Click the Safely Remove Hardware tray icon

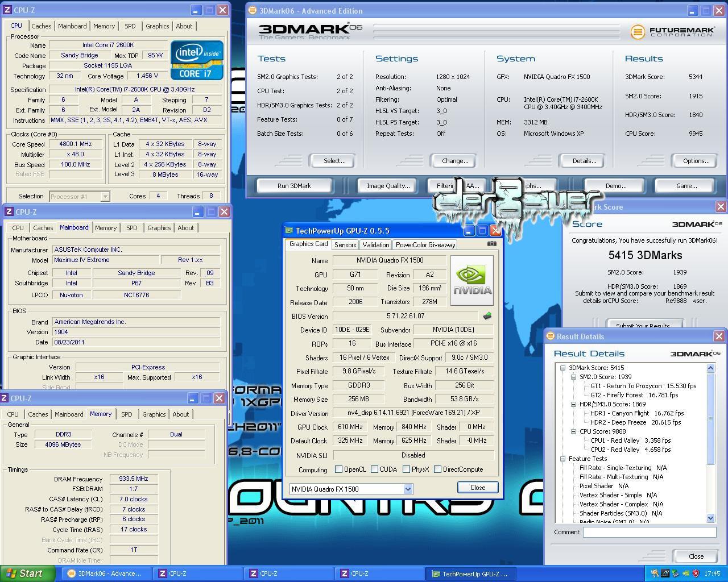(675, 573)
